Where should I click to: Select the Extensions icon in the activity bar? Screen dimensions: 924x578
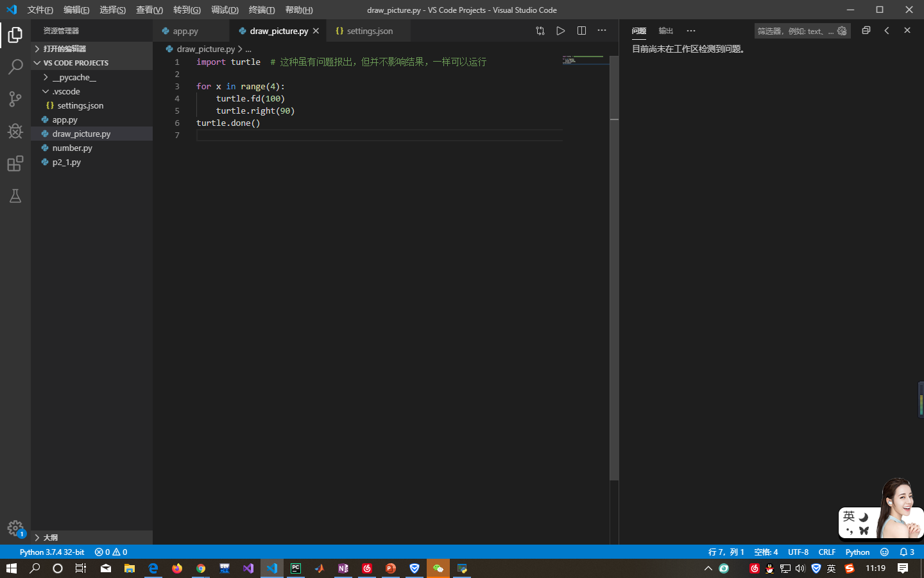(15, 164)
